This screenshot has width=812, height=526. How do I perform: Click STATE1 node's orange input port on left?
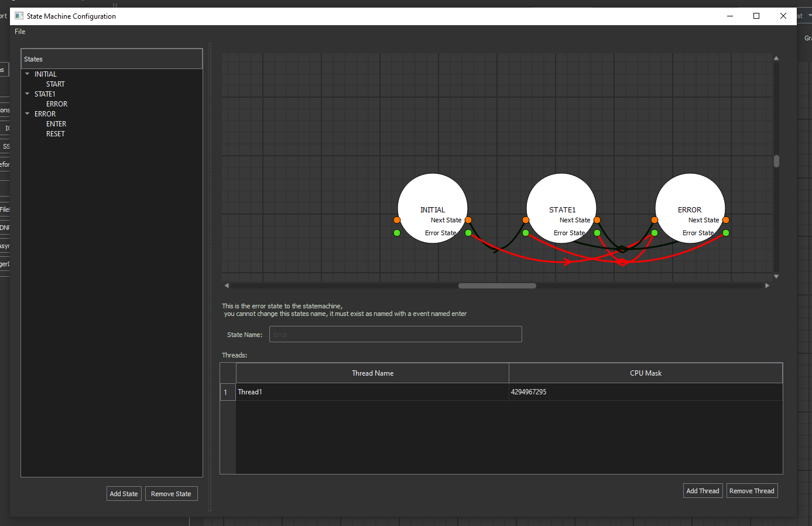pyautogui.click(x=526, y=220)
